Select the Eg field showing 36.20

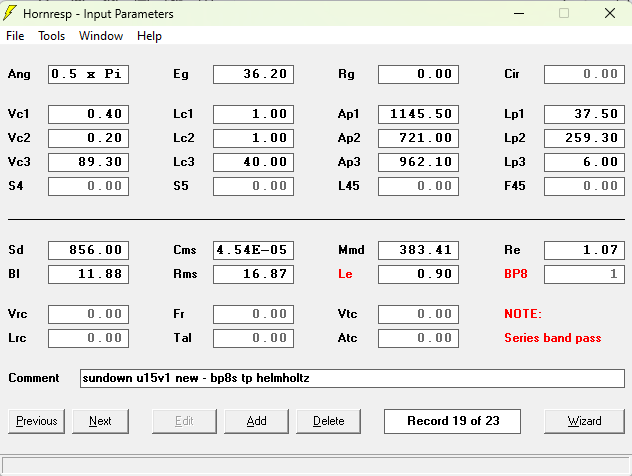(x=254, y=74)
